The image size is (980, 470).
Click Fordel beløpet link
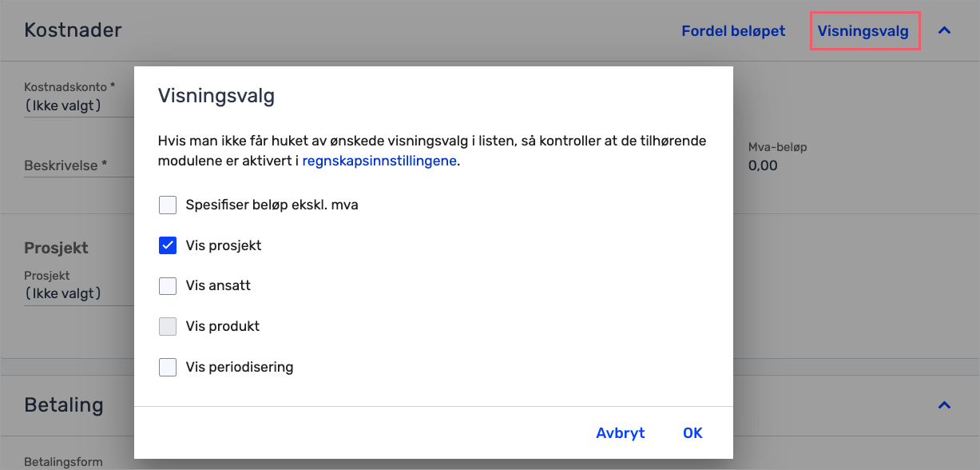[x=733, y=31]
